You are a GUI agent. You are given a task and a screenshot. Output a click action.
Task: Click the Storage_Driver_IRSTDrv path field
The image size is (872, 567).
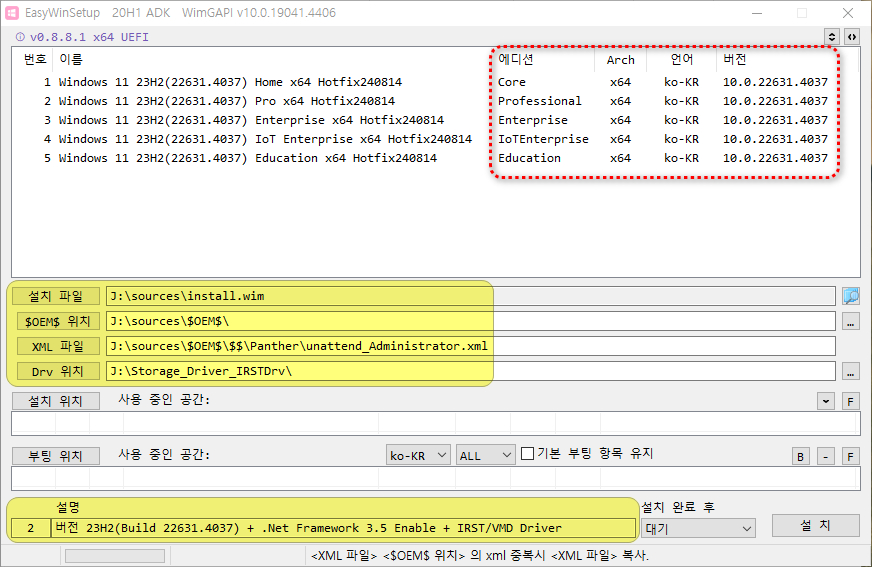point(470,371)
